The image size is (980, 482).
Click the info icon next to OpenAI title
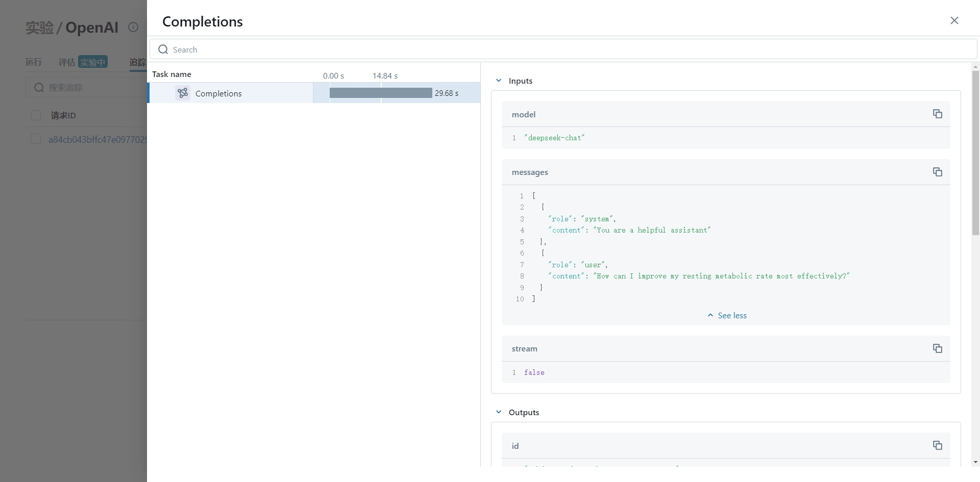coord(133,28)
